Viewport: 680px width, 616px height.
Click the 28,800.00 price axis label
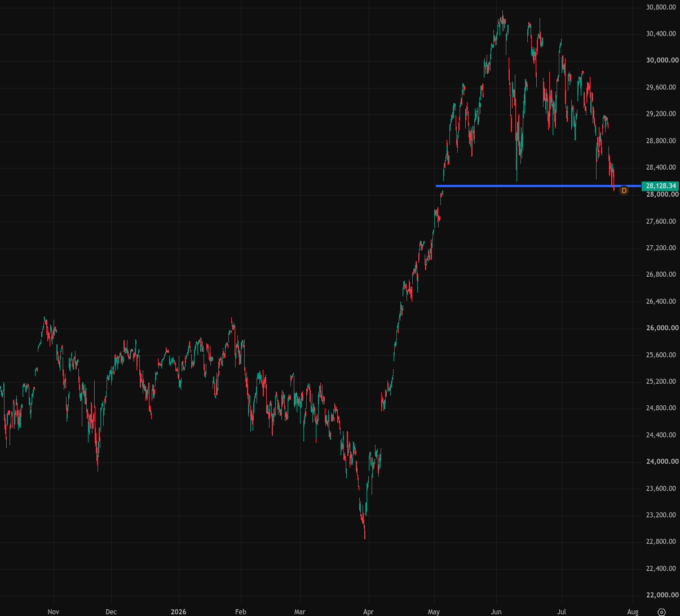tap(661, 141)
